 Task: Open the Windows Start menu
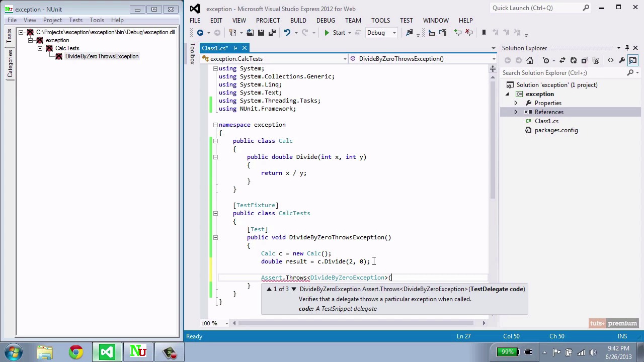pos(14,352)
